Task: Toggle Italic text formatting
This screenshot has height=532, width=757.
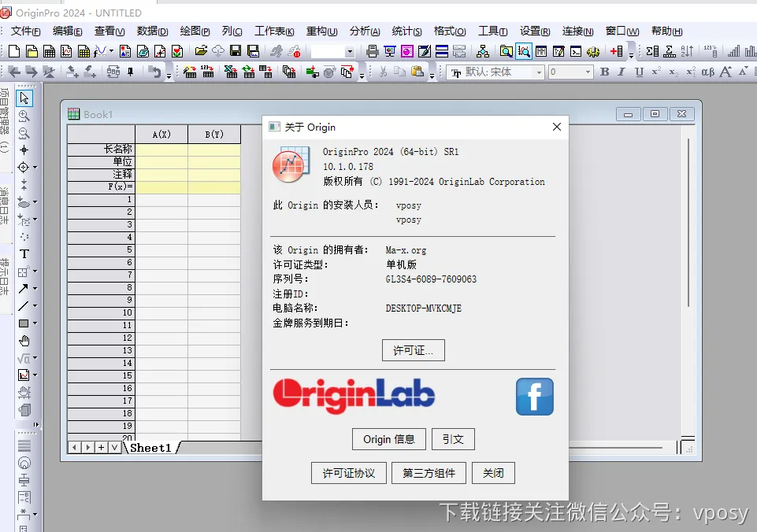Action: click(x=622, y=72)
